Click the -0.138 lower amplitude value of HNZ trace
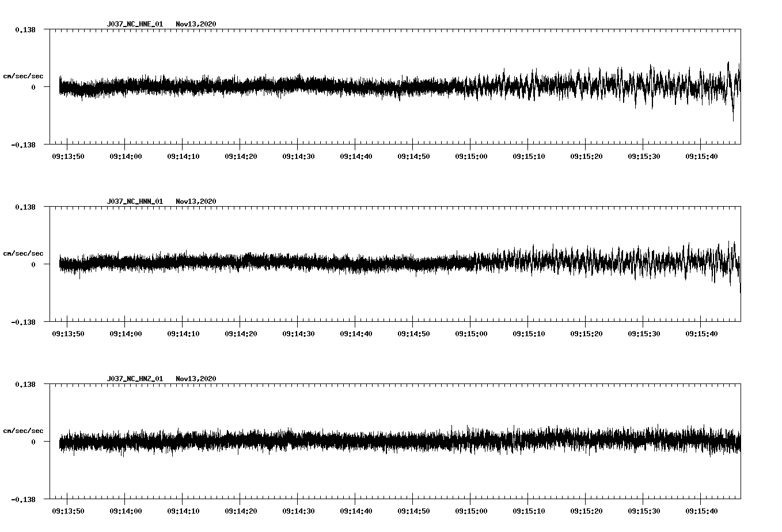 [x=23, y=500]
